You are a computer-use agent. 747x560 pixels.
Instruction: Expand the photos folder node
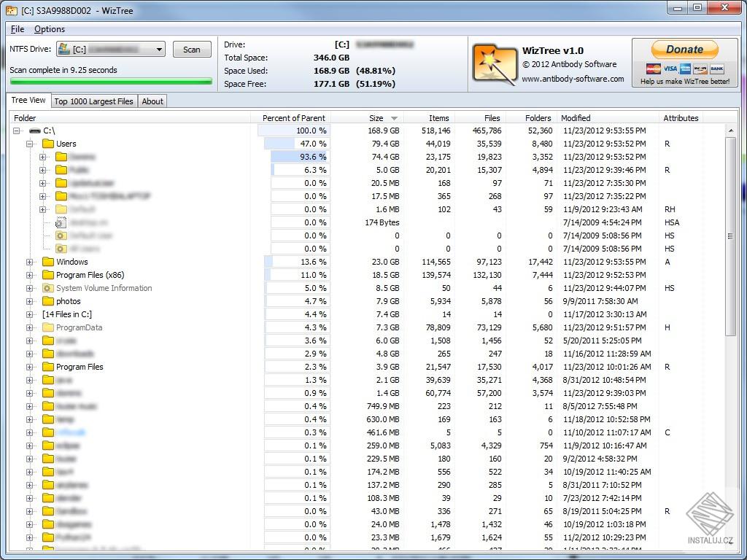click(x=29, y=301)
